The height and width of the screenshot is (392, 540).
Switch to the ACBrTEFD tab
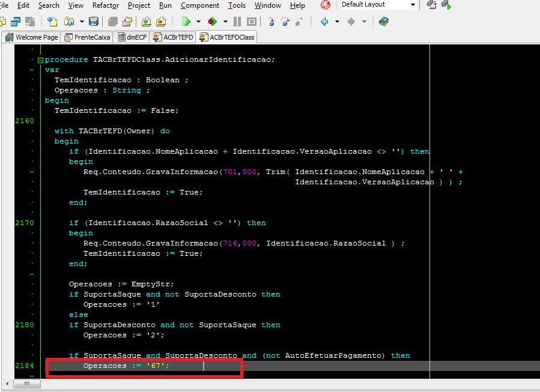click(x=173, y=37)
